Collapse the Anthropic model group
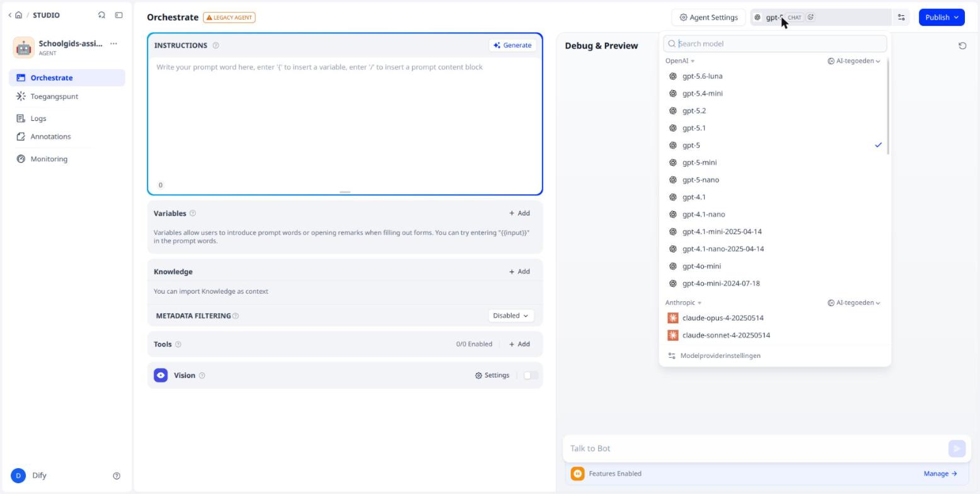This screenshot has height=494, width=980. coord(684,303)
